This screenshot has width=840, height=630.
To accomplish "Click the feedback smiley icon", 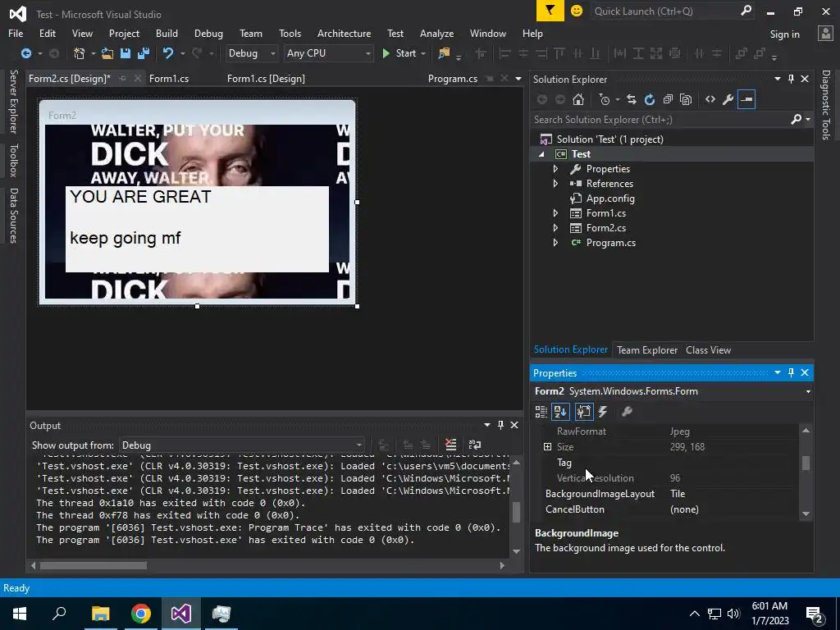I will 577,11.
